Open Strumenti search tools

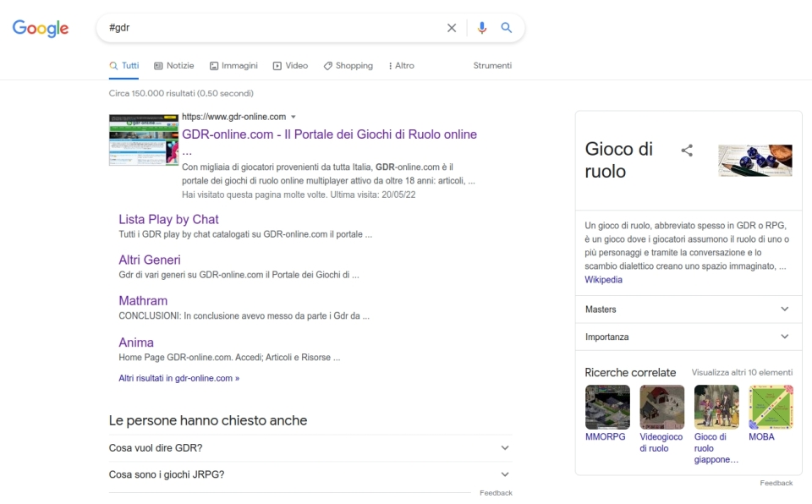tap(492, 66)
